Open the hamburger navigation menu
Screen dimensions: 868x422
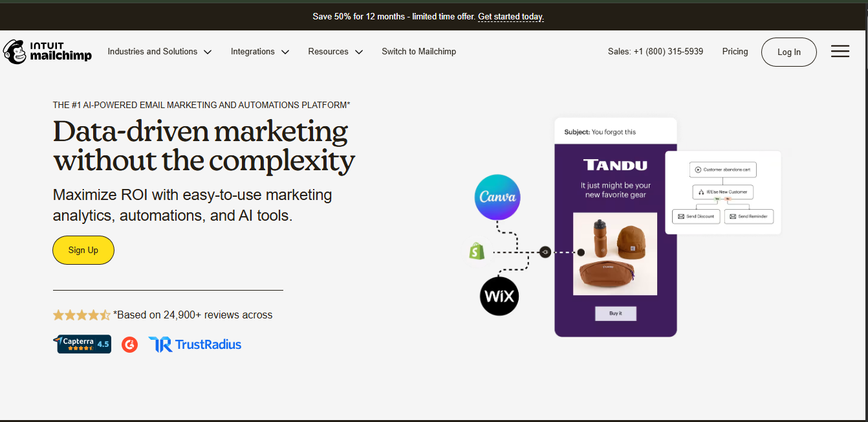840,51
